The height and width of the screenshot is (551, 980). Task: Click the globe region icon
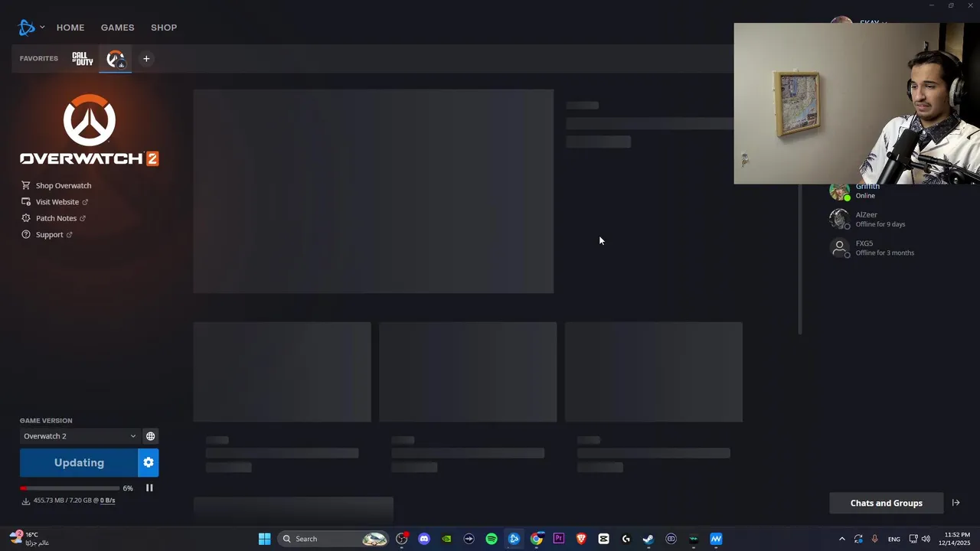pos(151,436)
